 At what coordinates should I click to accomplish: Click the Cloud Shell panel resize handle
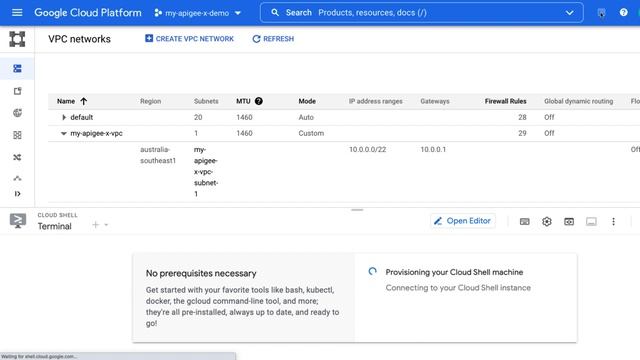[x=357, y=210]
